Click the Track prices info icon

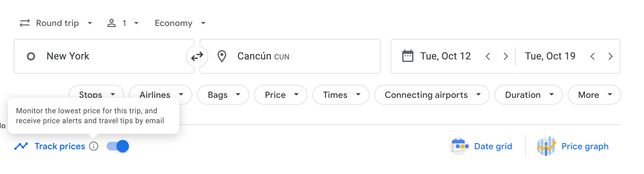[x=94, y=146]
